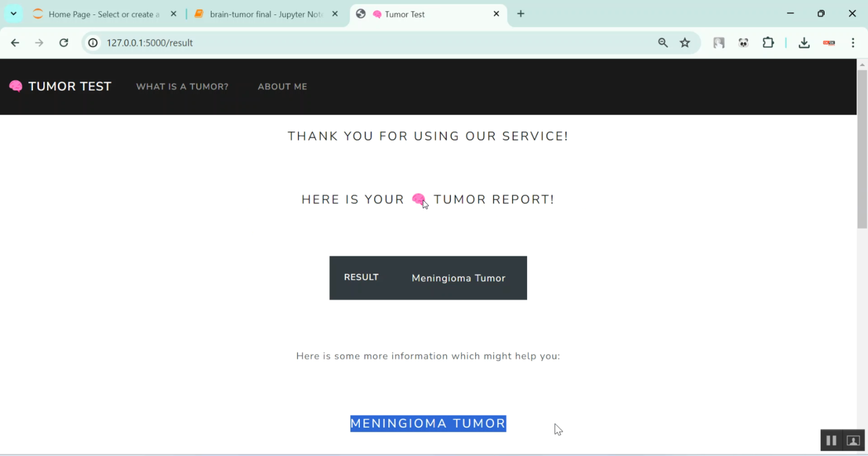The image size is (868, 456).
Task: Click the RESULT label in the dark box
Action: click(362, 277)
